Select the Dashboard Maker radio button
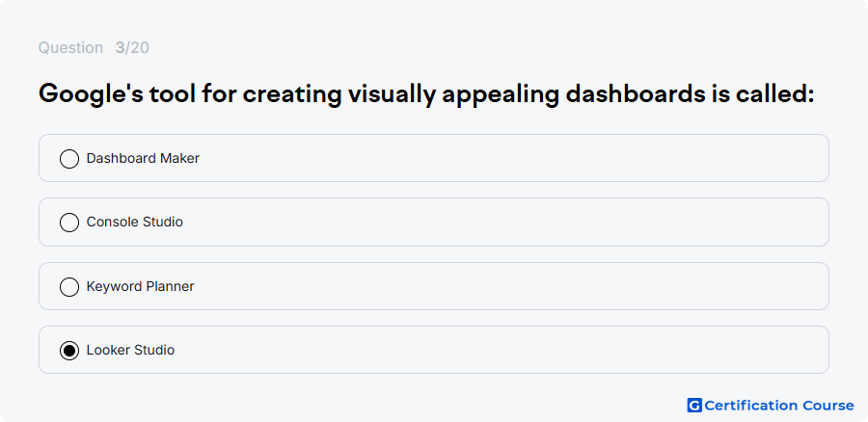868x422 pixels. pyautogui.click(x=69, y=159)
